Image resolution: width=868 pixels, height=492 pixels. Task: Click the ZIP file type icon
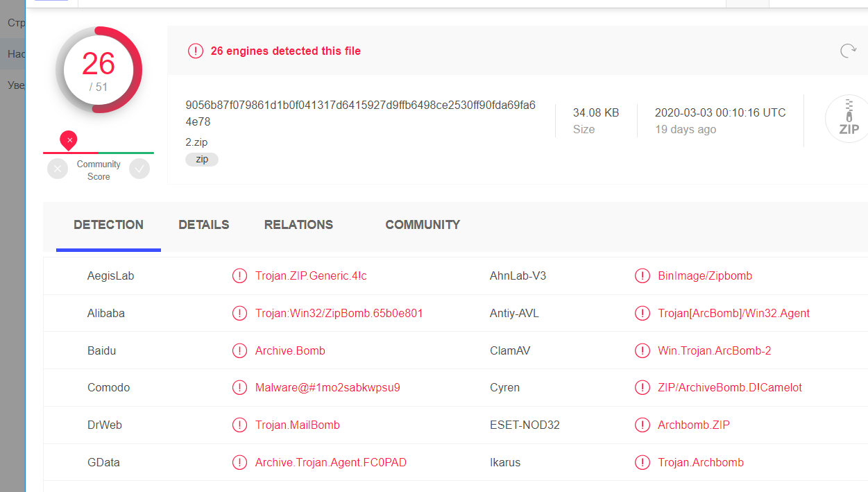[x=848, y=119]
